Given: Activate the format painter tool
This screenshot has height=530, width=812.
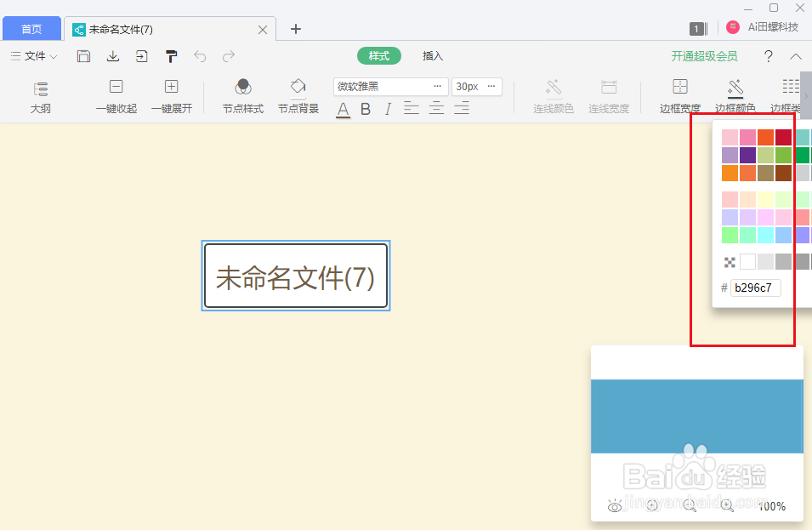Looking at the screenshot, I should click(x=171, y=56).
